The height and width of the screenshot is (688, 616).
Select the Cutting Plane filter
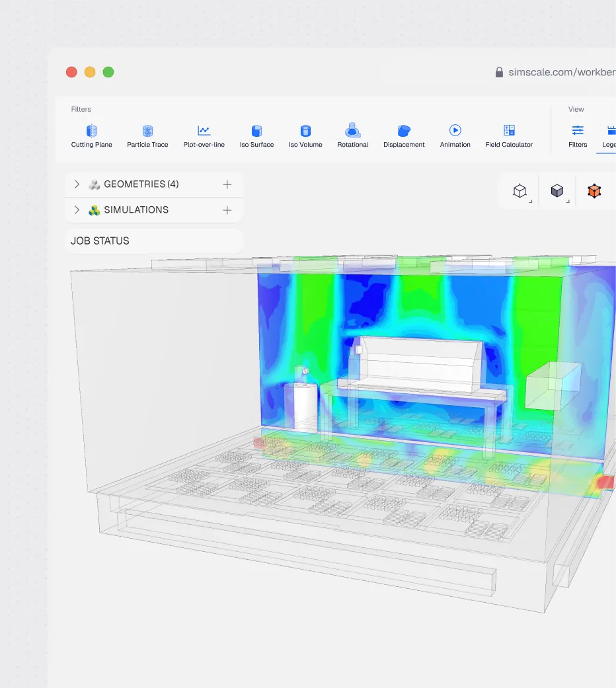coord(91,136)
